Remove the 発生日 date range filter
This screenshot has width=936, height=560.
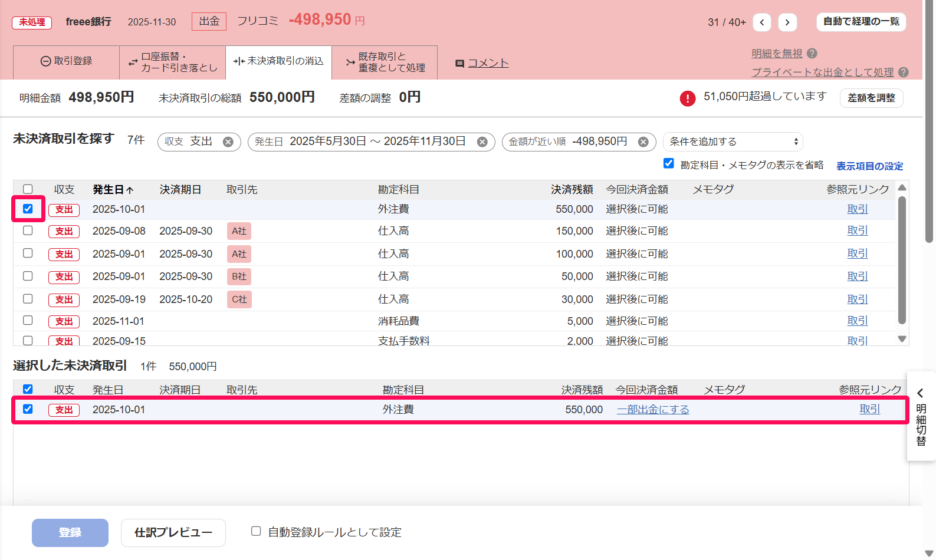[482, 142]
